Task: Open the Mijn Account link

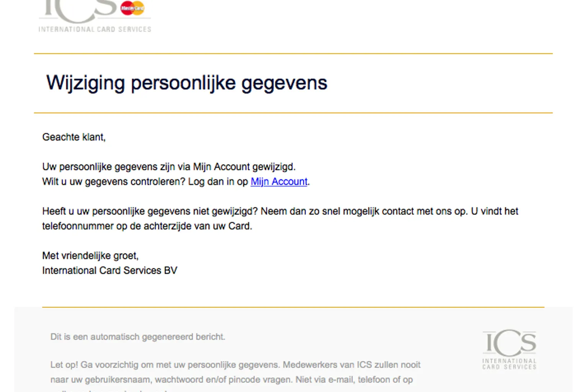Action: 279,181
